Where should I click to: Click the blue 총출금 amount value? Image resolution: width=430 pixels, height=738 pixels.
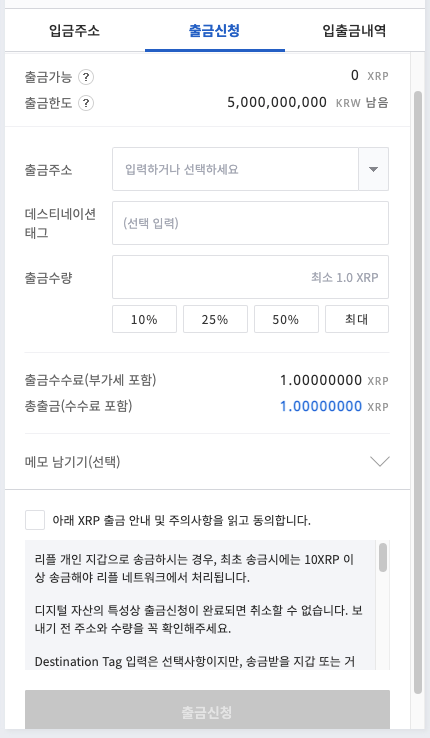[321, 406]
